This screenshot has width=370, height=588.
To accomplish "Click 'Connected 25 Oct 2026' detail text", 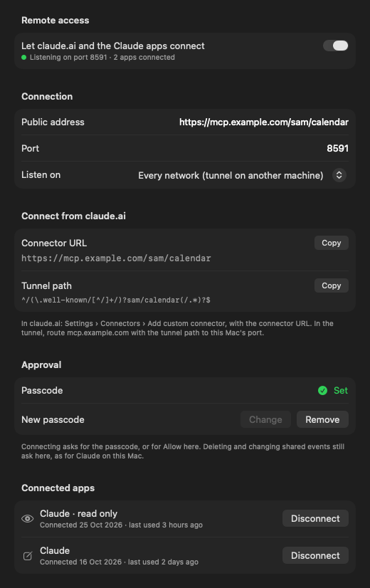I will coord(81,525).
